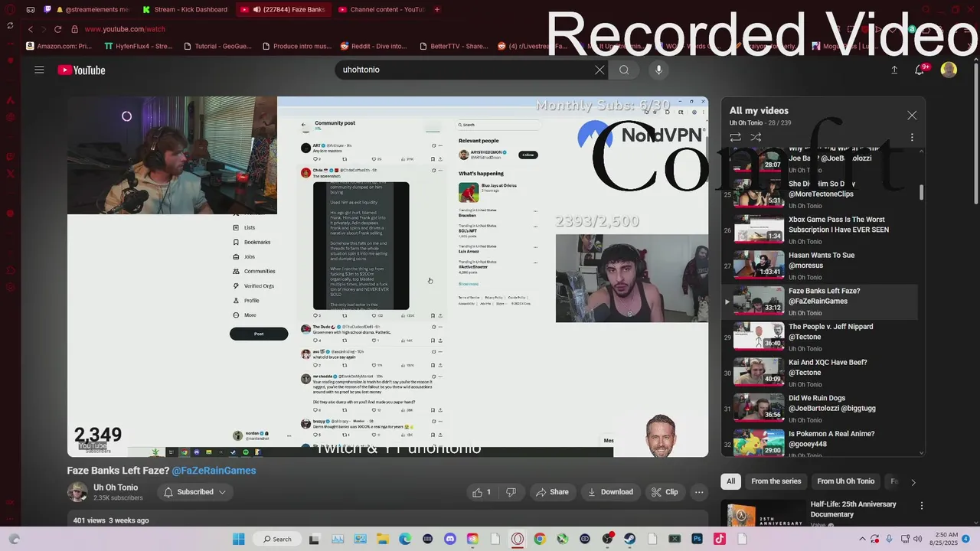Viewport: 980px width, 551px height.
Task: Open Amazon.com bookmark
Action: [x=59, y=46]
